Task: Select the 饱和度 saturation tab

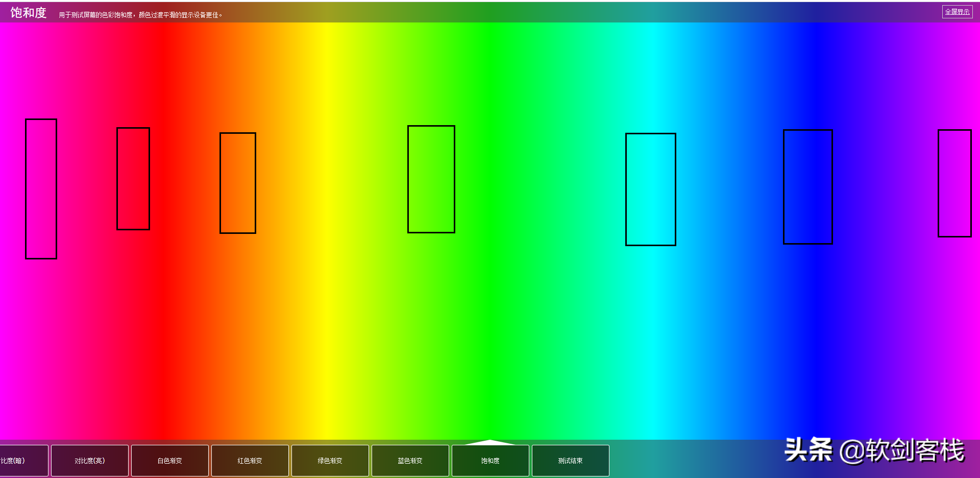Action: click(491, 461)
